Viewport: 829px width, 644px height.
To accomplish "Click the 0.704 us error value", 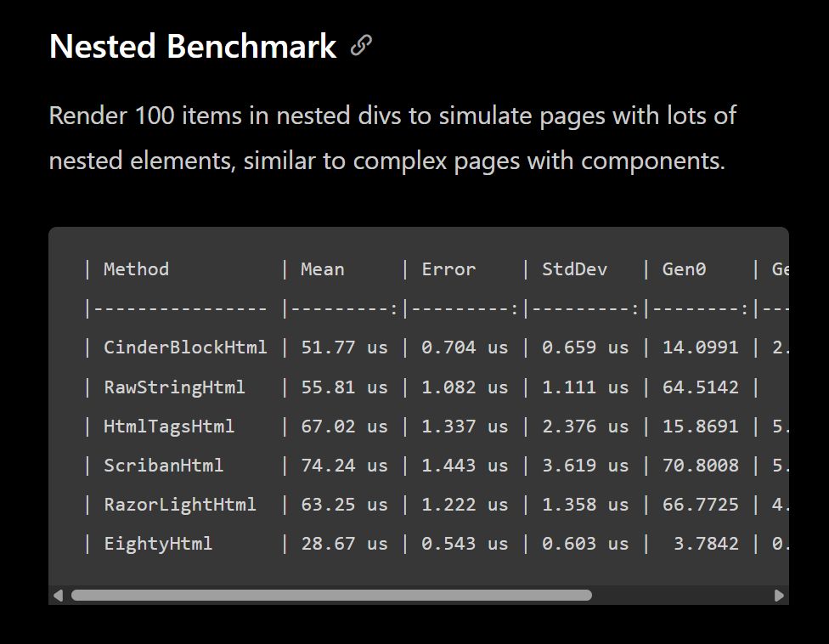I will [465, 347].
